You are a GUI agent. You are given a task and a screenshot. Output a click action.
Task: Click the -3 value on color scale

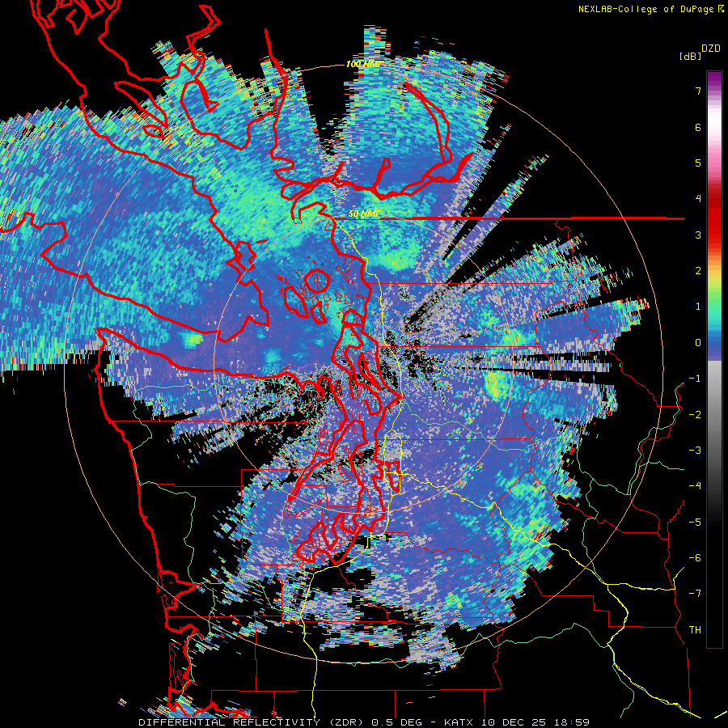click(x=695, y=451)
